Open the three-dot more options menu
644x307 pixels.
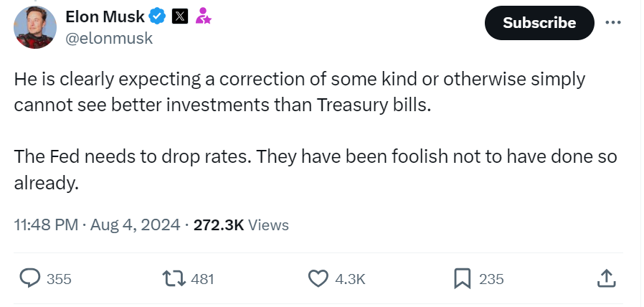pyautogui.click(x=612, y=22)
